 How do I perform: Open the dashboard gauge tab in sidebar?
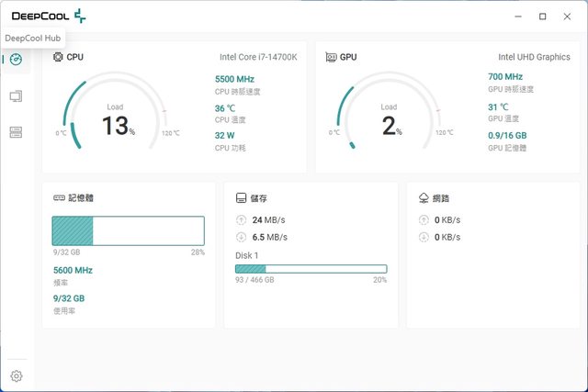click(x=16, y=60)
